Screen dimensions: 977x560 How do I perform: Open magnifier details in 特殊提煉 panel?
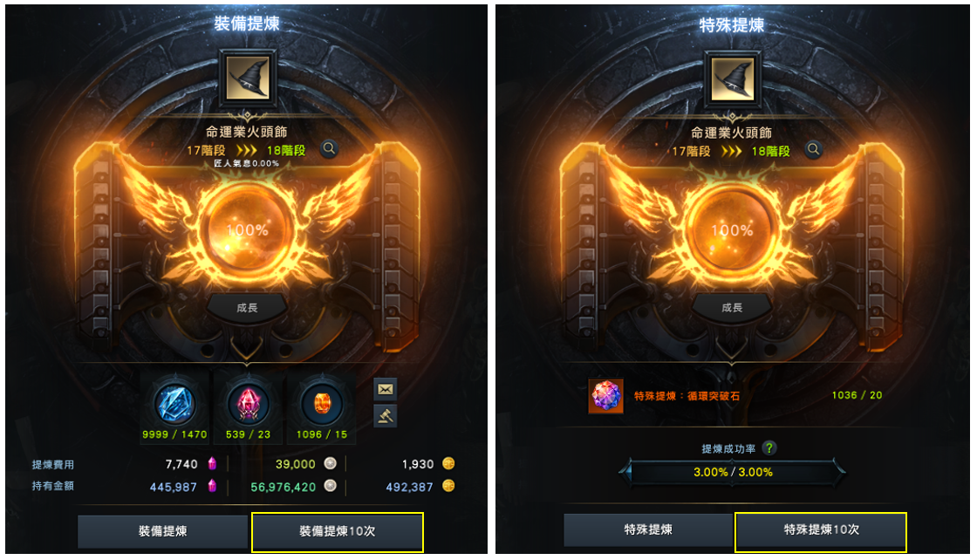point(813,149)
